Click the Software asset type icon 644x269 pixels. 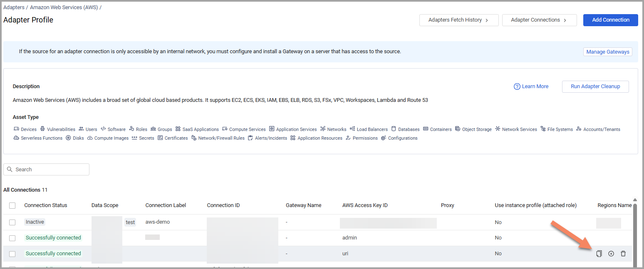pyautogui.click(x=103, y=129)
